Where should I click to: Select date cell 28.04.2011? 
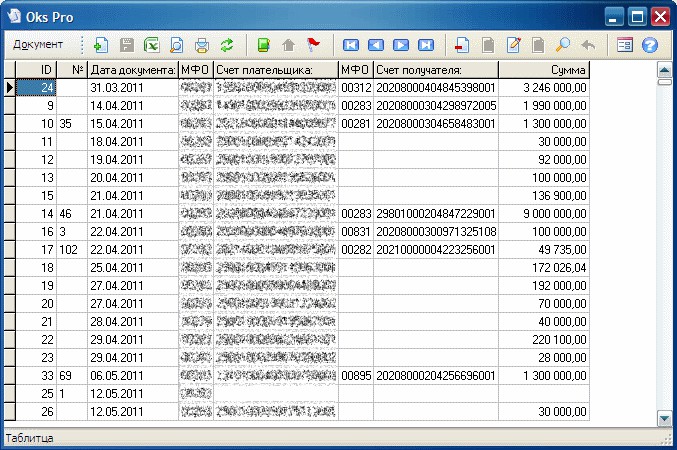[x=133, y=322]
